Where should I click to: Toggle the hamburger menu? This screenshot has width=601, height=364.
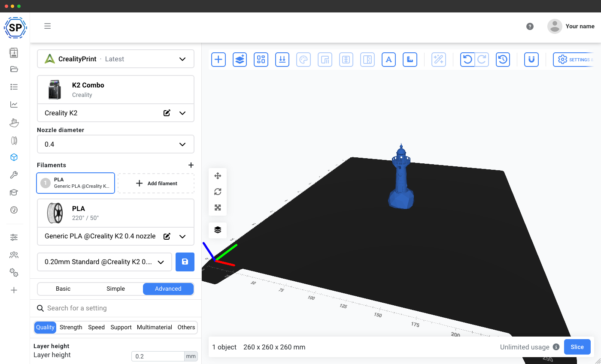coord(48,26)
